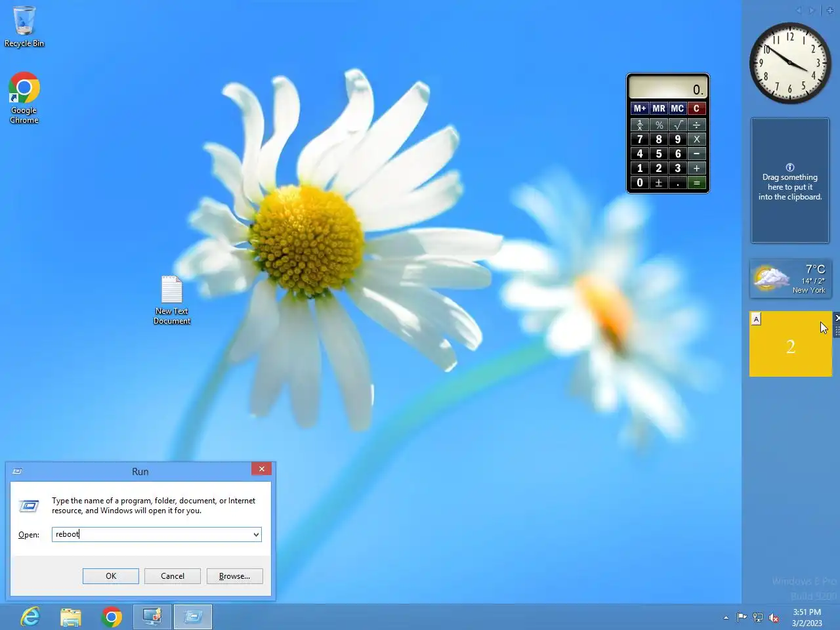Click Browse... in the Run dialog
This screenshot has width=840, height=630.
click(x=234, y=576)
